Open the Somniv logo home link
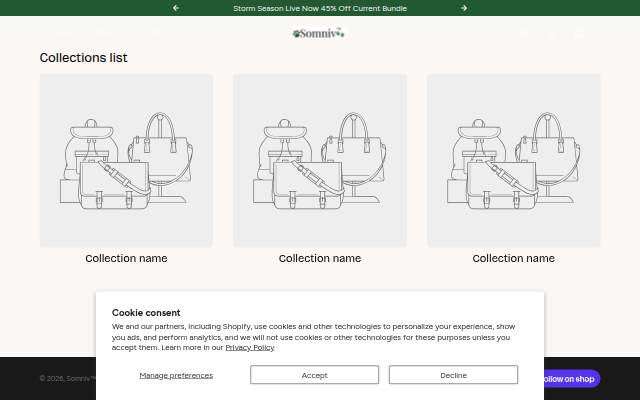This screenshot has height=400, width=640. click(319, 33)
